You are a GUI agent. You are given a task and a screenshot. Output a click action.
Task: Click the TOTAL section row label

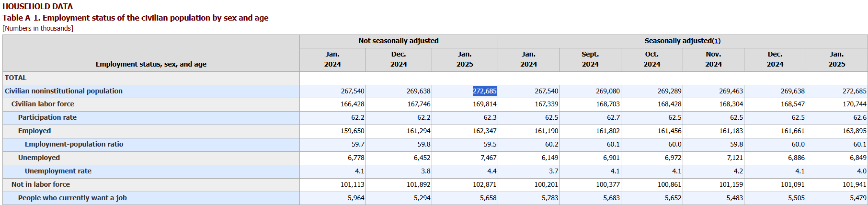16,78
